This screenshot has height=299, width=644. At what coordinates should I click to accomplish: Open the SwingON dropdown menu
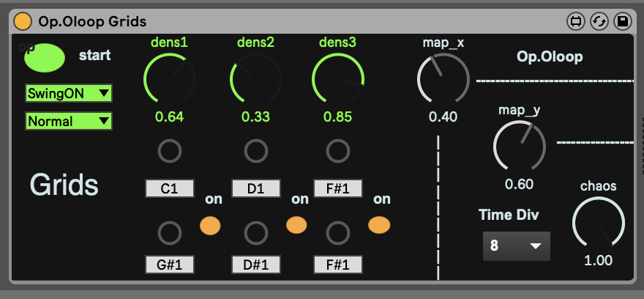pos(68,93)
